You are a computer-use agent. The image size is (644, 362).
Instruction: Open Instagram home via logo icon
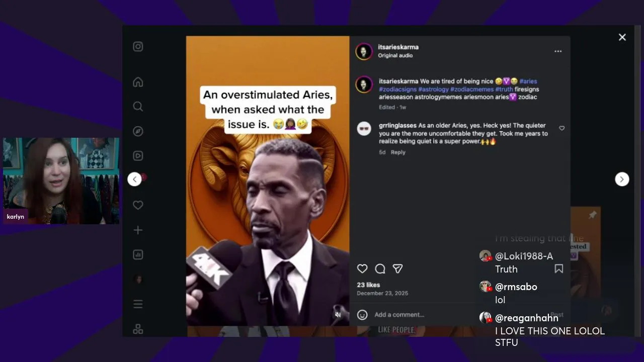click(x=138, y=47)
